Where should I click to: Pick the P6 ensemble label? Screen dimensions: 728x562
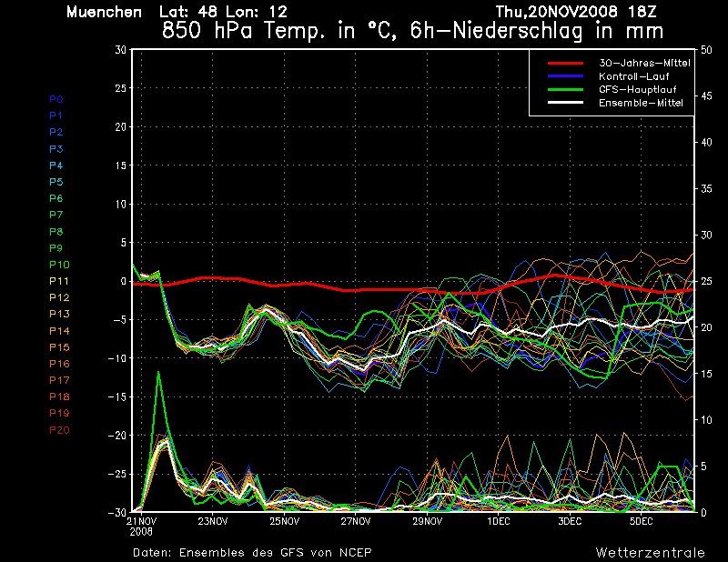tap(56, 198)
